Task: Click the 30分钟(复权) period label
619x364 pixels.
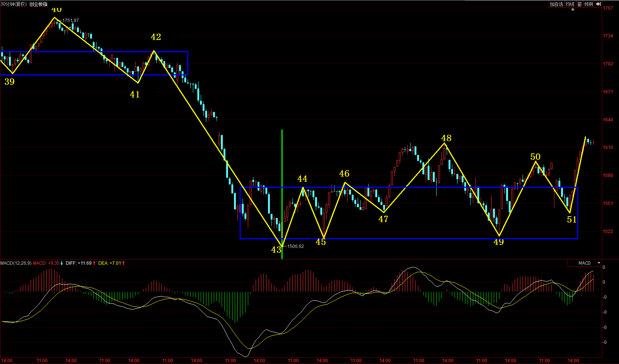Action: (14, 4)
